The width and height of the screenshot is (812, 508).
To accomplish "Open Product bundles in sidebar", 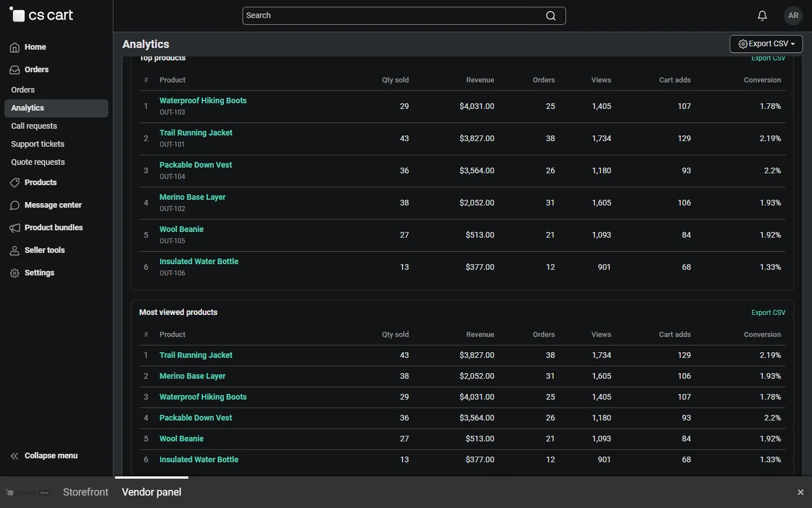I will pos(54,228).
